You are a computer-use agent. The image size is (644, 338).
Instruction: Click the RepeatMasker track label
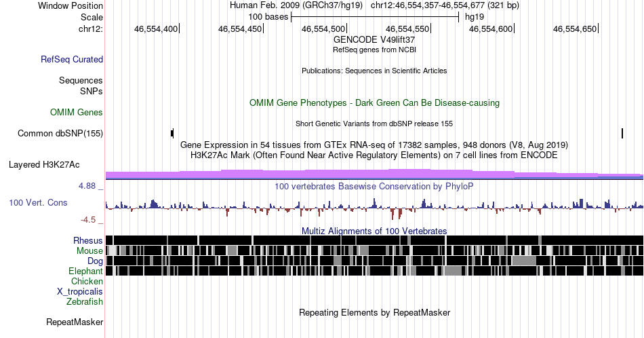(75, 322)
